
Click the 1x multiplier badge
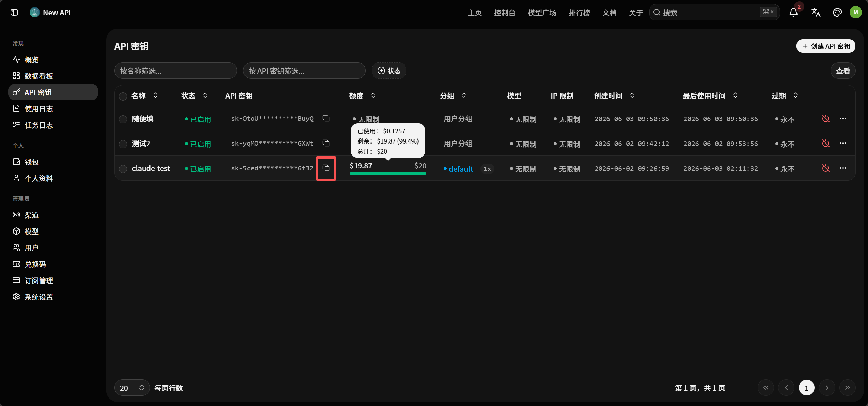487,169
